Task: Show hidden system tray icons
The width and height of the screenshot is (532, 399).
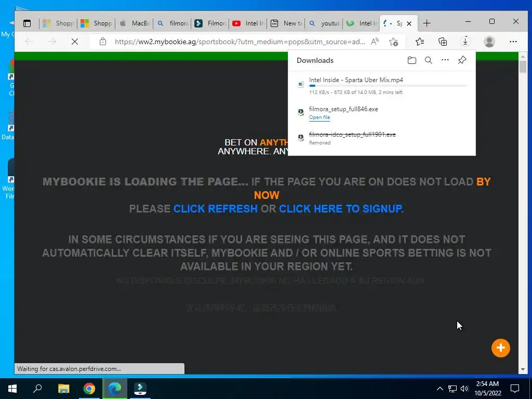Action: 440,389
